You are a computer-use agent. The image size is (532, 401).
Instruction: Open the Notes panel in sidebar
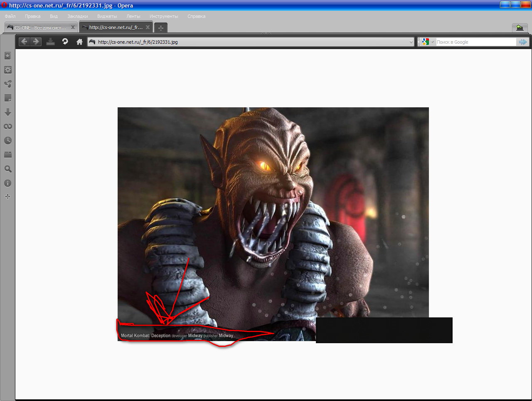pyautogui.click(x=7, y=98)
